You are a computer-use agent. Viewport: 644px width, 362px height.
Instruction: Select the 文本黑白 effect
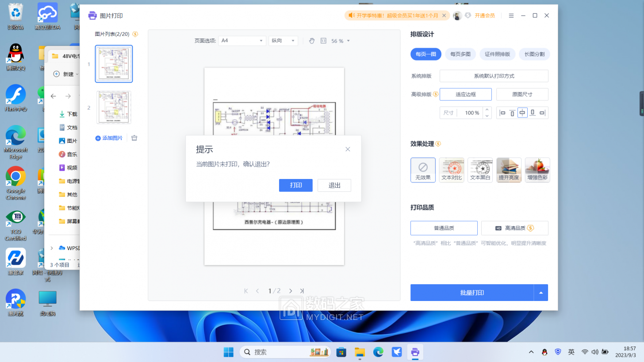coord(480,170)
